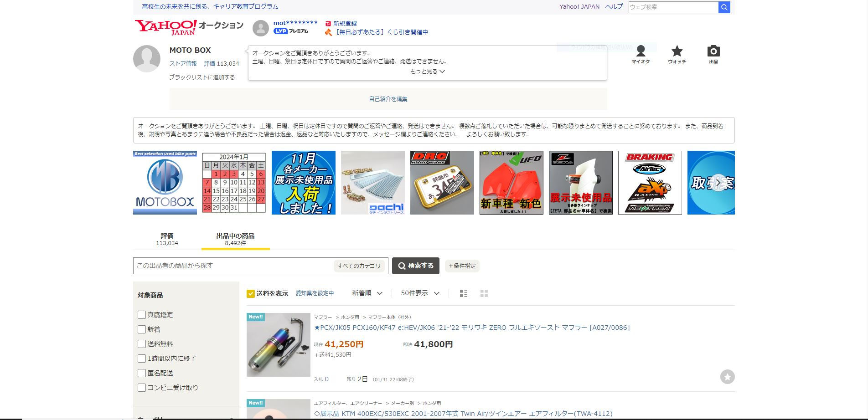Focus the ウェブ検索 search field

673,7
